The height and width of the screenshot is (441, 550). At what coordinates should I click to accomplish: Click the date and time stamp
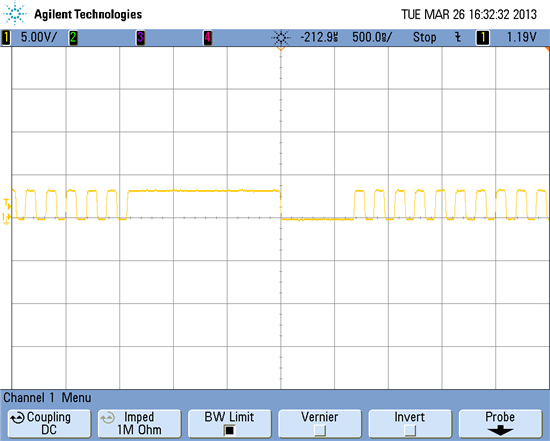click(469, 14)
